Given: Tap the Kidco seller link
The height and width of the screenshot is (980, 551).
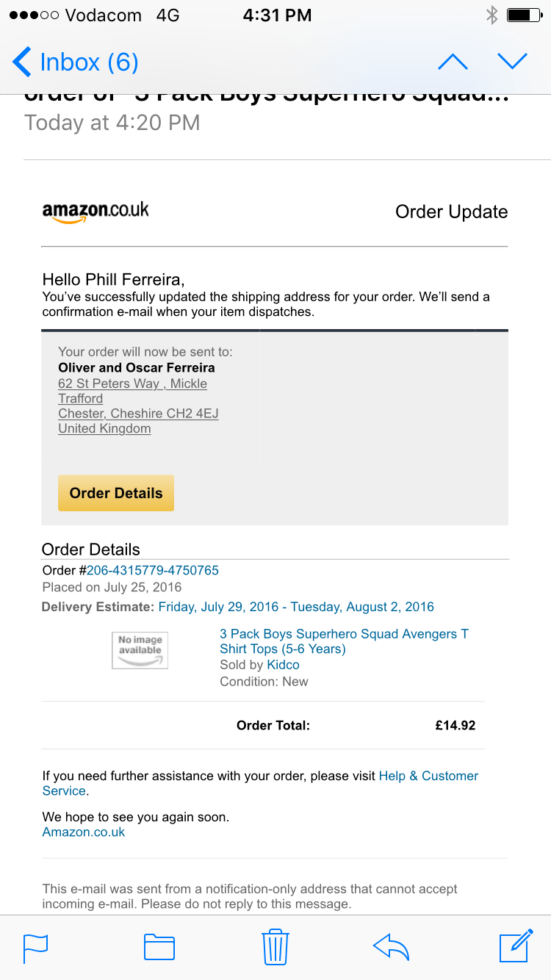Looking at the screenshot, I should [x=283, y=665].
